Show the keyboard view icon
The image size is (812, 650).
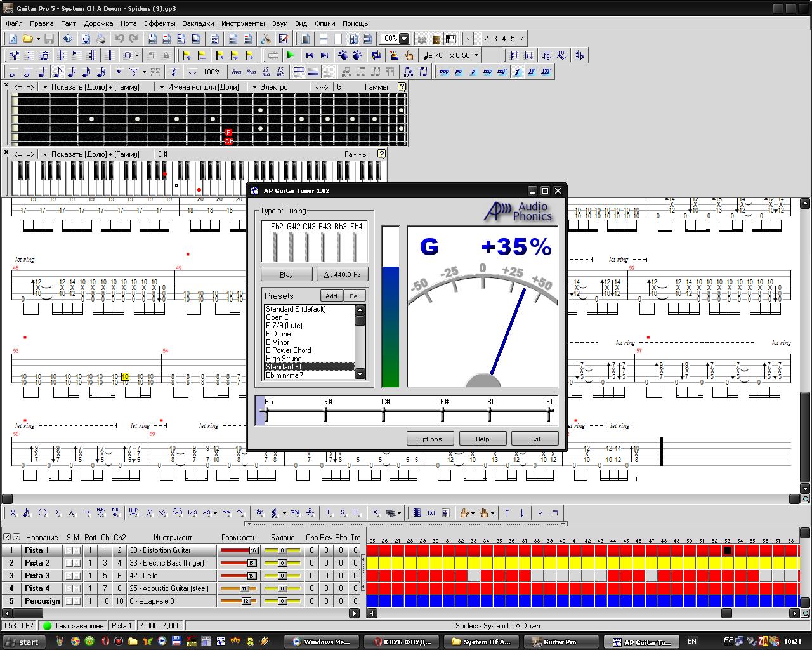pos(451,39)
